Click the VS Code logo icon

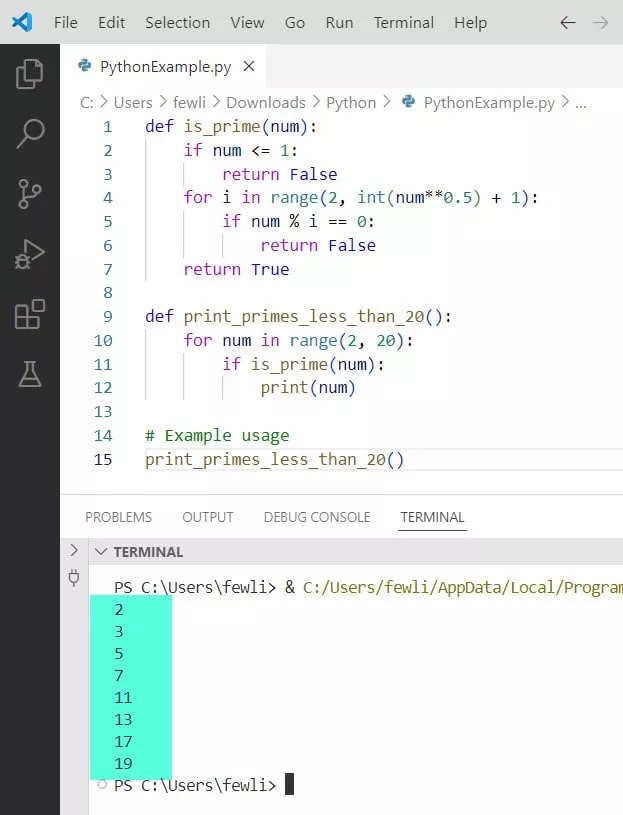[x=21, y=22]
